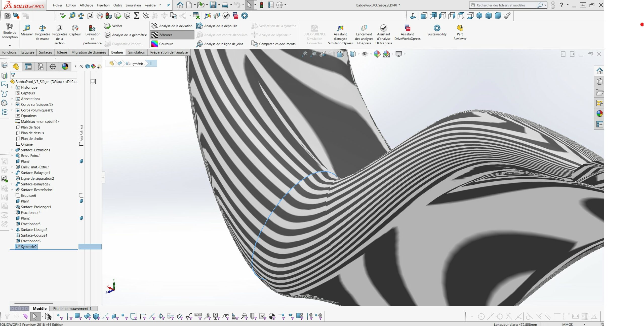Image resolution: width=644 pixels, height=326 pixels.
Task: Expand Etude de conception dropdown arrow
Action: [x=10, y=46]
